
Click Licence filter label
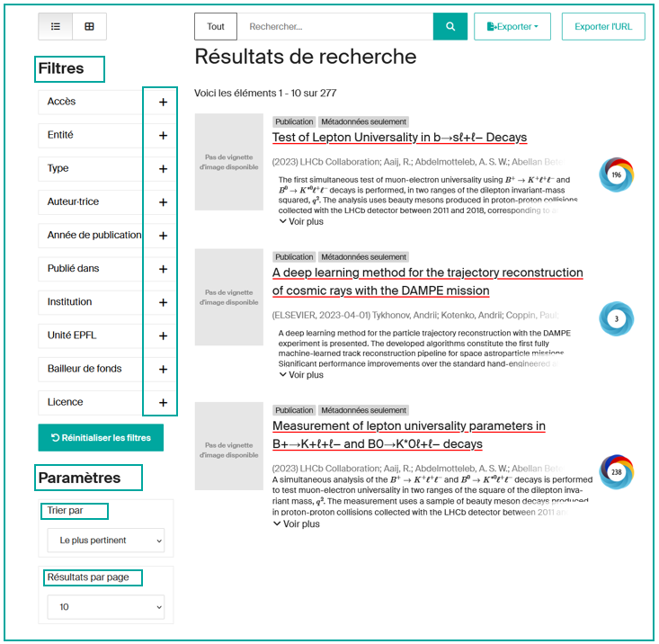[65, 402]
